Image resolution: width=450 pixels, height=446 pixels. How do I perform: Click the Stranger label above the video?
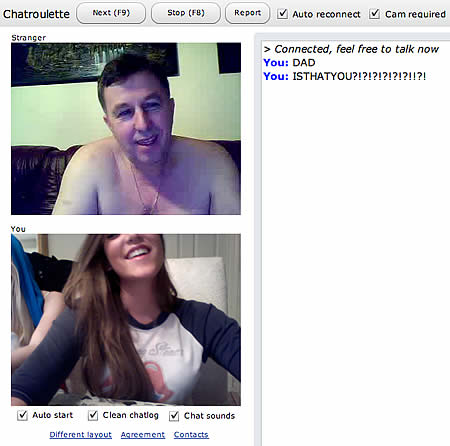[29, 38]
